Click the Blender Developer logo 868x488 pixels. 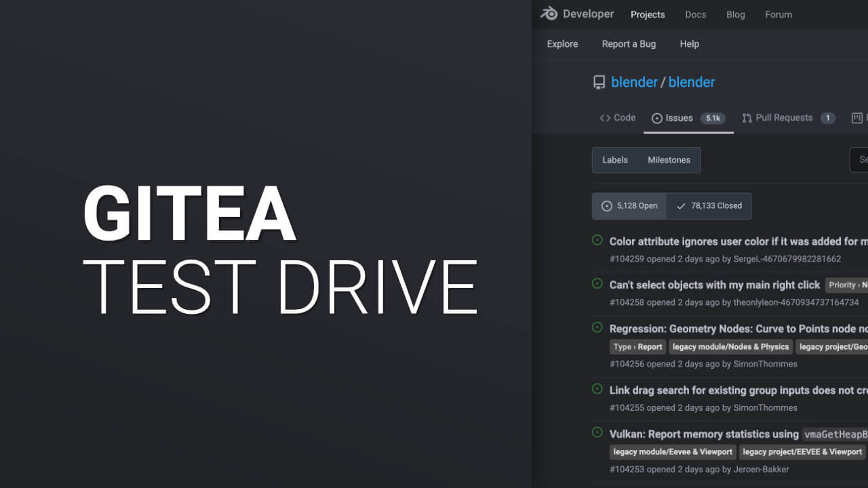(576, 14)
